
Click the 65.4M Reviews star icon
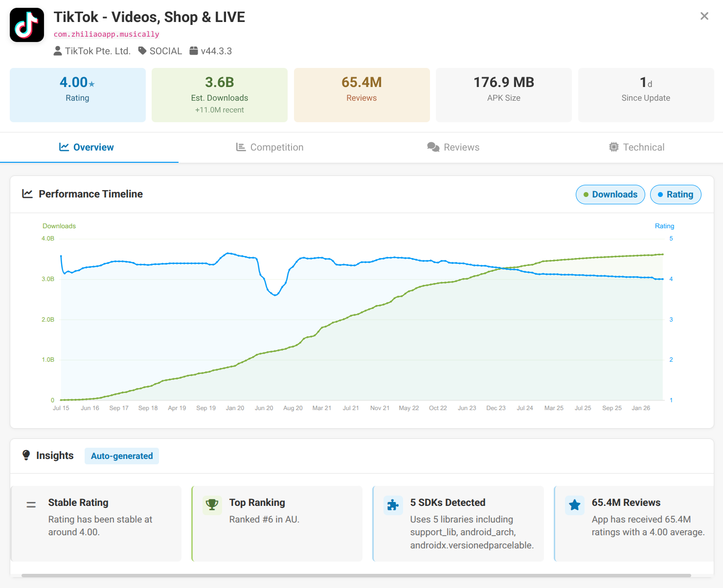pyautogui.click(x=575, y=505)
